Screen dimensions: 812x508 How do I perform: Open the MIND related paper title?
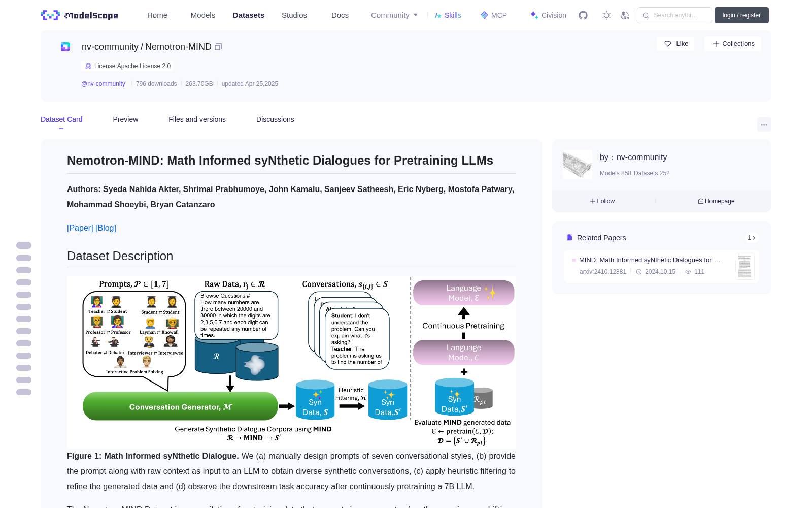coord(649,260)
